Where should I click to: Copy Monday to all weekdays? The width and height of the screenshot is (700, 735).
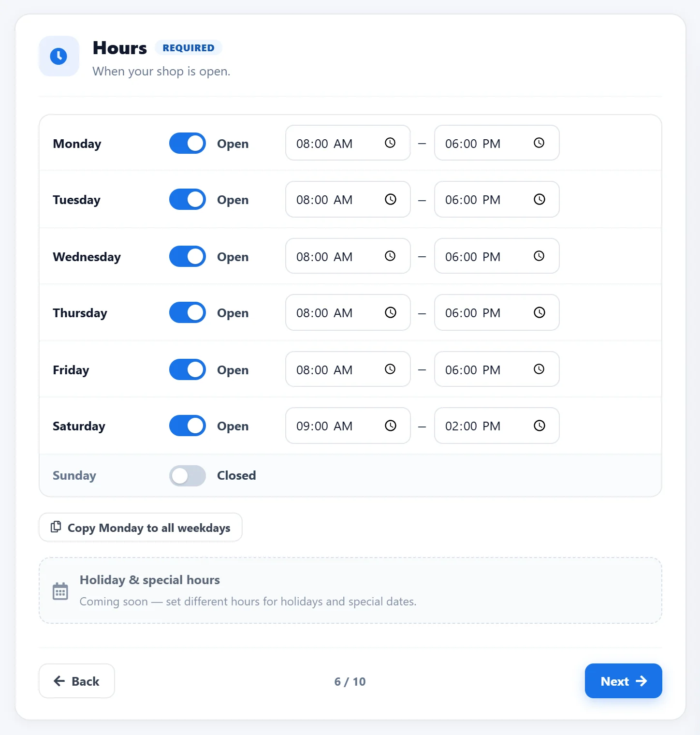pyautogui.click(x=141, y=527)
